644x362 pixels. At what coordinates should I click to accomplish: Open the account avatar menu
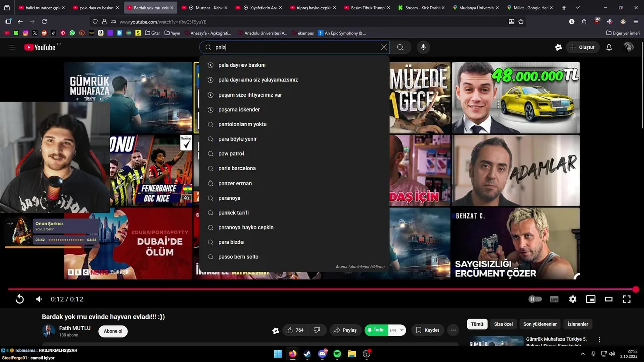point(628,47)
